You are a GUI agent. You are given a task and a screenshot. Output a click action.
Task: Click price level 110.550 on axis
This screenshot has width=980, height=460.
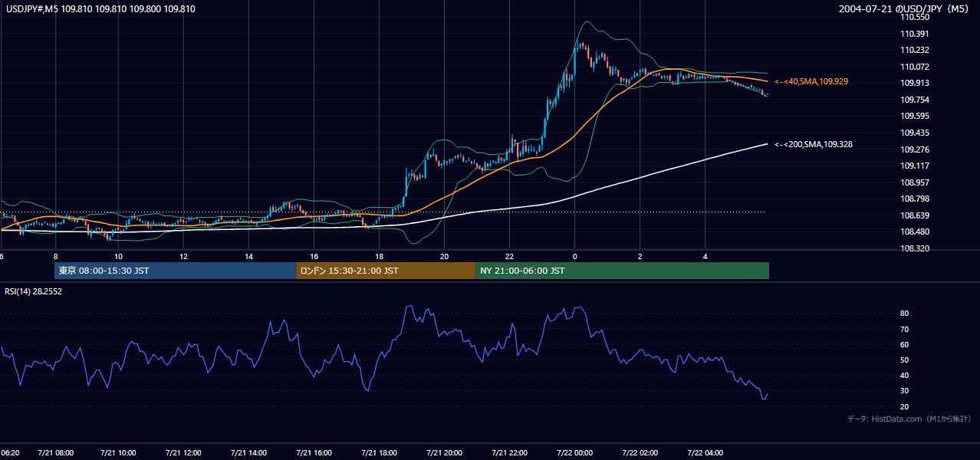click(914, 17)
